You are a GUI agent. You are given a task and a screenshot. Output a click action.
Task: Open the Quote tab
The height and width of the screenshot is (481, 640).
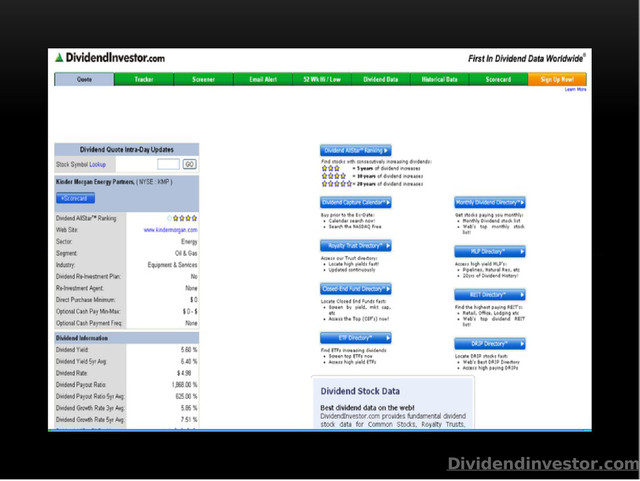point(84,79)
